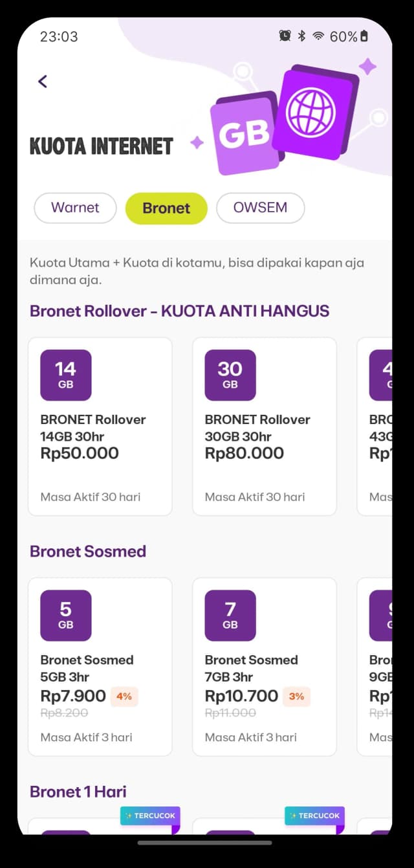Tap the GB globe header illustration
414x868 pixels.
pyautogui.click(x=285, y=120)
